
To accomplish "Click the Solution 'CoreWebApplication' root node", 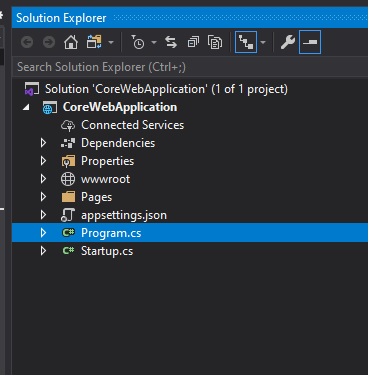I will click(x=166, y=89).
